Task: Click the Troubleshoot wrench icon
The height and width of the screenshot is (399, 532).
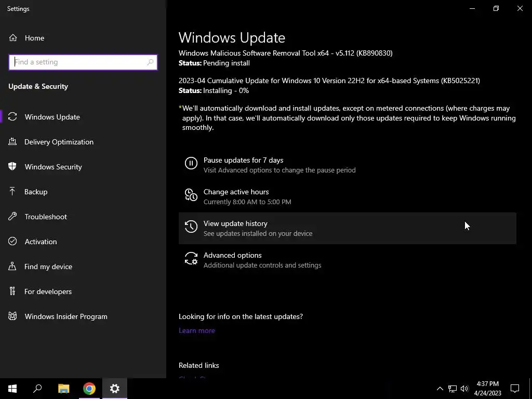Action: 12,217
